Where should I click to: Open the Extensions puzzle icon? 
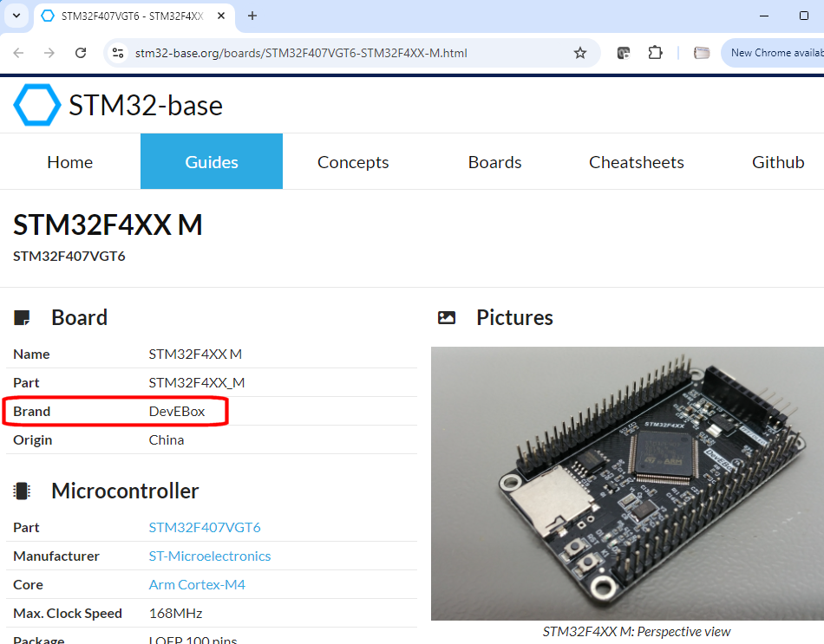click(655, 53)
